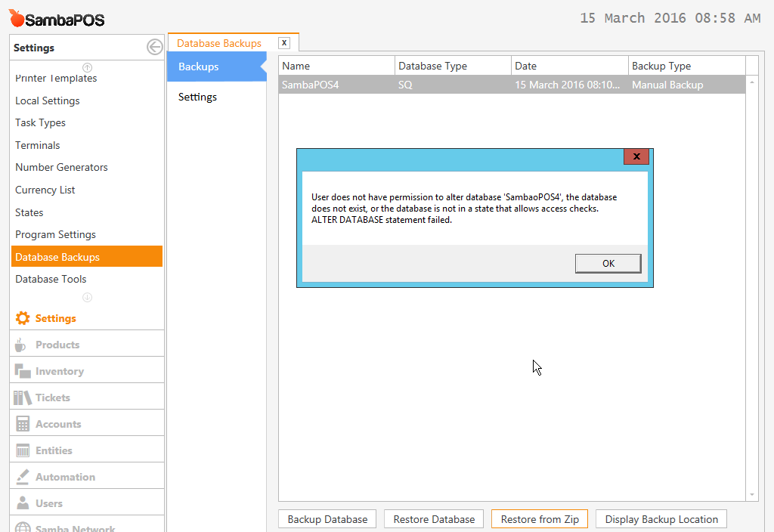The width and height of the screenshot is (774, 532).
Task: Close the Database Backups tab
Action: [x=284, y=43]
